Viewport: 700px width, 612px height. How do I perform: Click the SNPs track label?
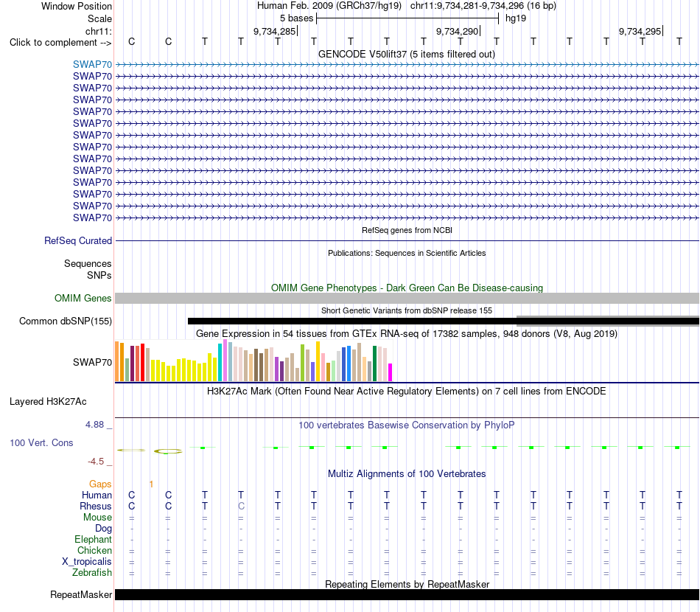point(99,275)
